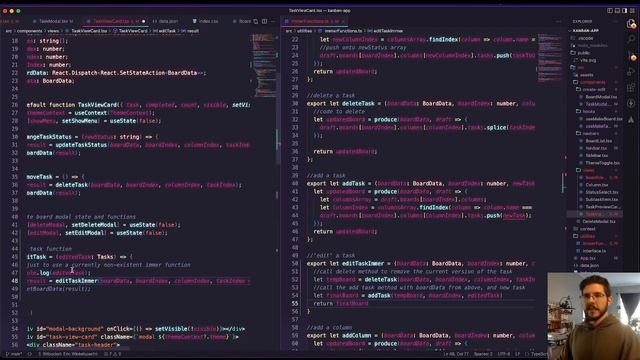Open SubtaskItem.tsx in the Explorer
640x360 pixels.
tap(601, 200)
